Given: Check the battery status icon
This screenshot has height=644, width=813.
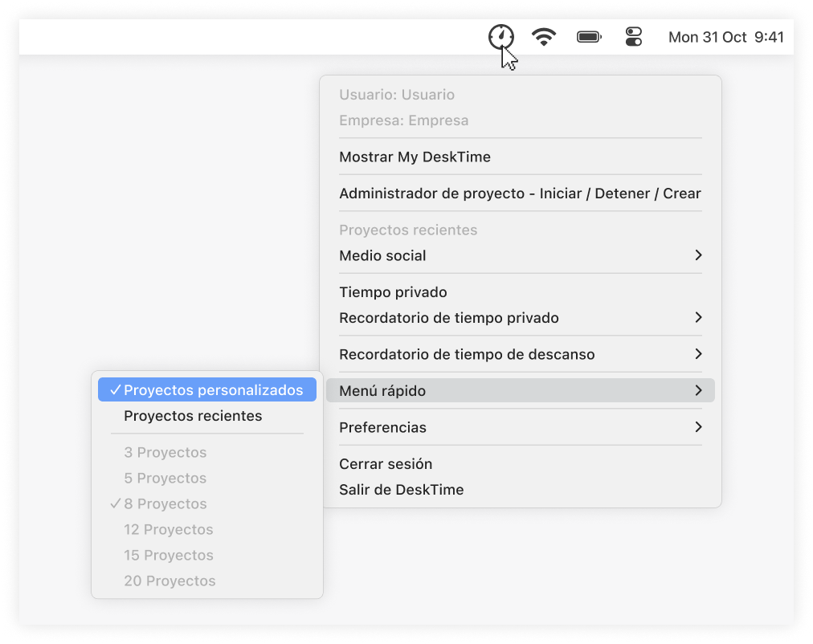Looking at the screenshot, I should (x=589, y=37).
